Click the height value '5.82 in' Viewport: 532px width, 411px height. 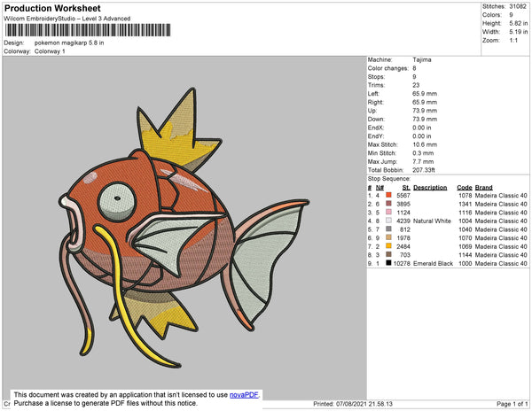[x=518, y=23]
